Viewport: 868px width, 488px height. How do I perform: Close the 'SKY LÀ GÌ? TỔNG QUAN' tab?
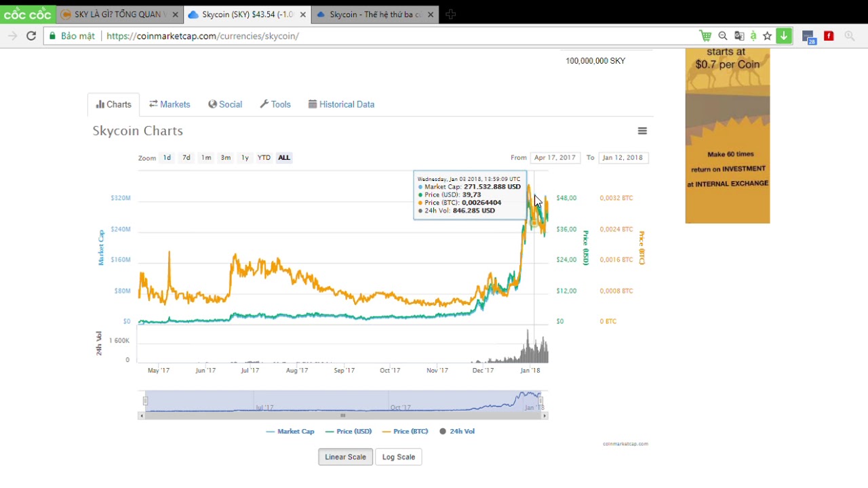coord(175,14)
